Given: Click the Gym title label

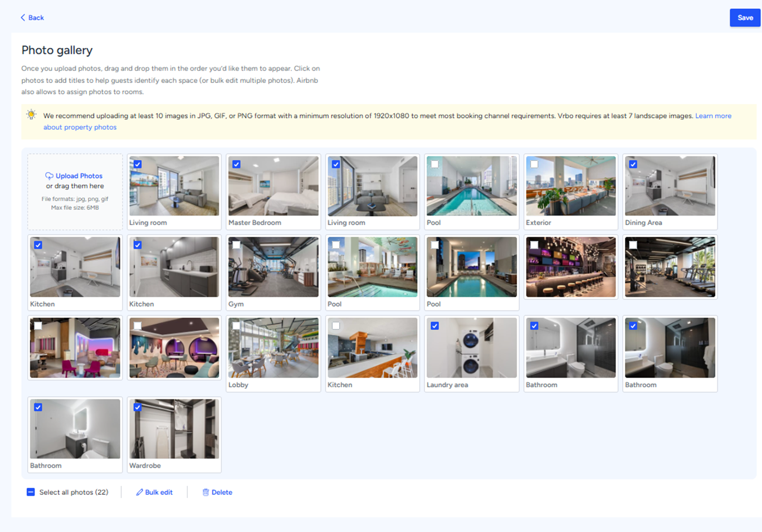Looking at the screenshot, I should pos(236,304).
